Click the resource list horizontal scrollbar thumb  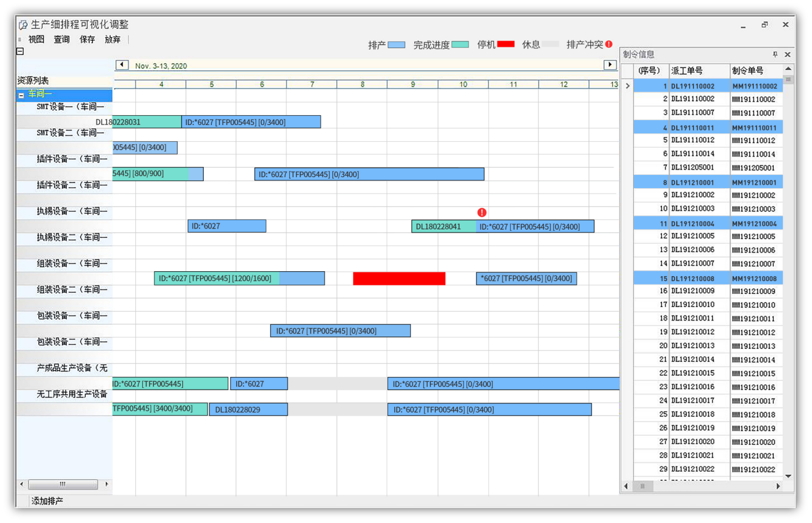tap(63, 484)
